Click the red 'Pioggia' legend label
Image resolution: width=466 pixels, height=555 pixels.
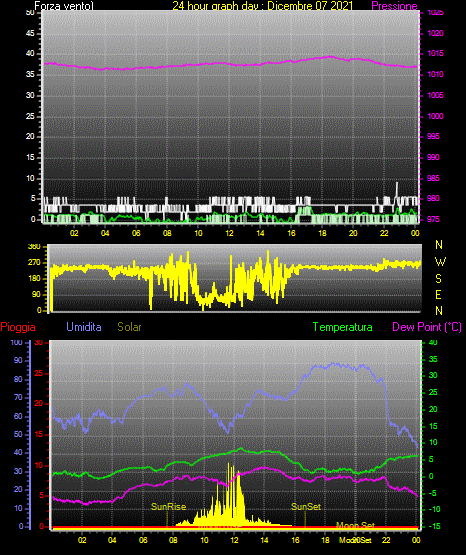point(18,327)
